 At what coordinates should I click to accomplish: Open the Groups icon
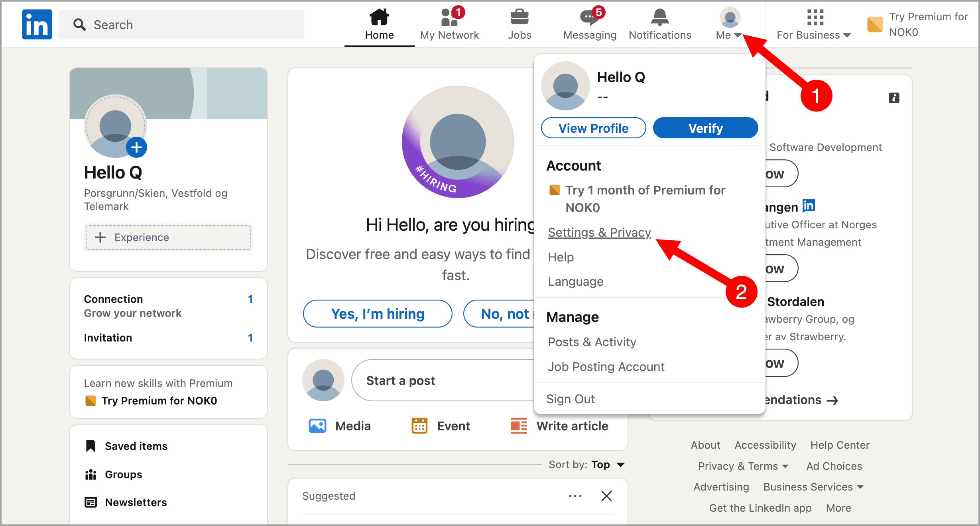[x=91, y=474]
